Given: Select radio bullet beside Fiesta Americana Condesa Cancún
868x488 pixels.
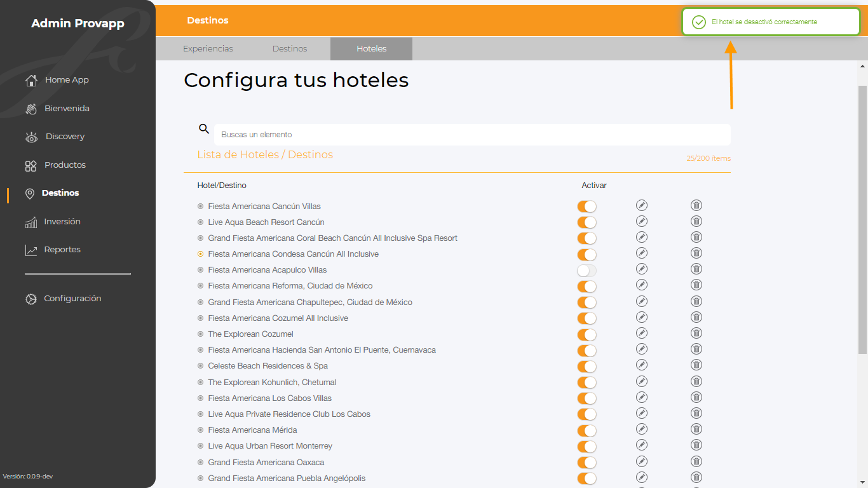Looking at the screenshot, I should point(200,254).
